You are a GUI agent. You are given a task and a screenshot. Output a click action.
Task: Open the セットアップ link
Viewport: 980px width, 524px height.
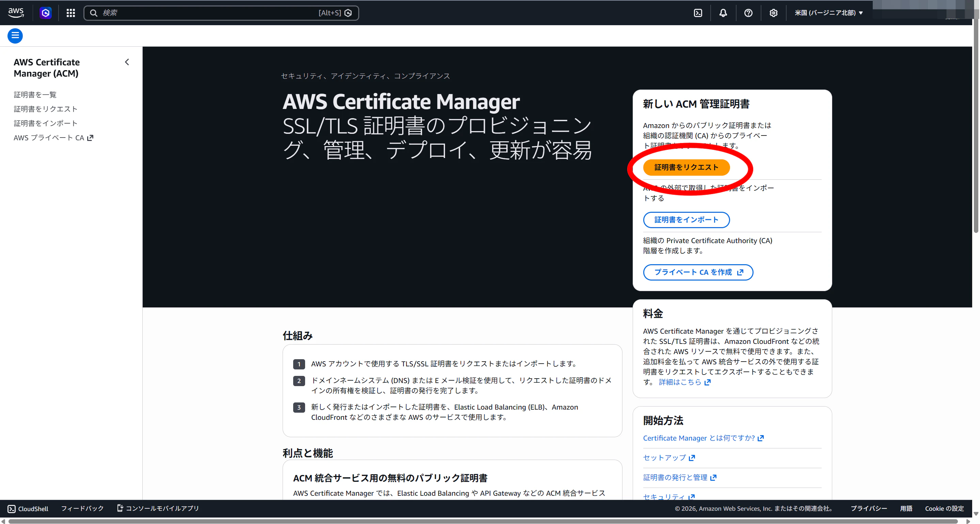point(669,458)
